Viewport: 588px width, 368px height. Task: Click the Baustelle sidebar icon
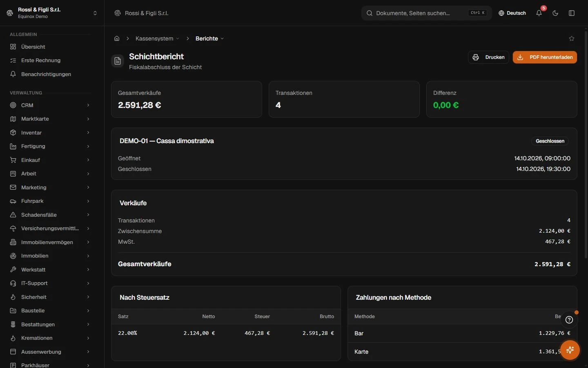pos(13,311)
